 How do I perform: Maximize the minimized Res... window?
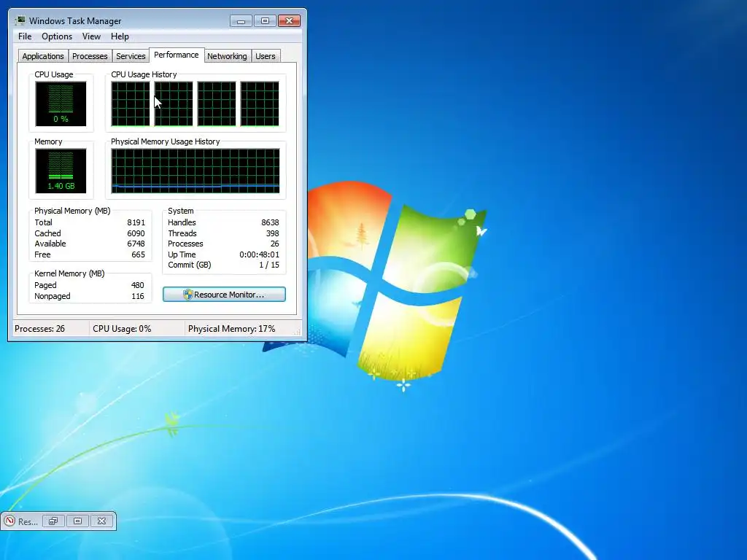click(x=77, y=521)
